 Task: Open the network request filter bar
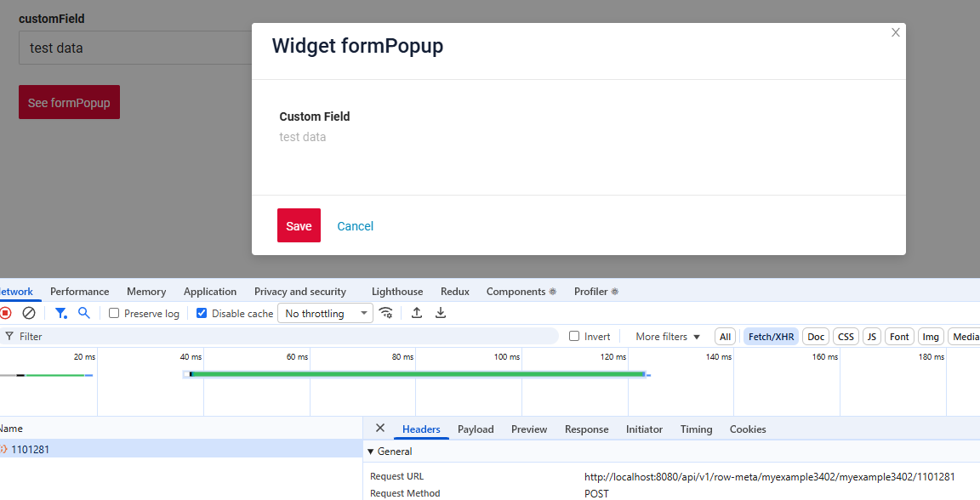pos(60,313)
